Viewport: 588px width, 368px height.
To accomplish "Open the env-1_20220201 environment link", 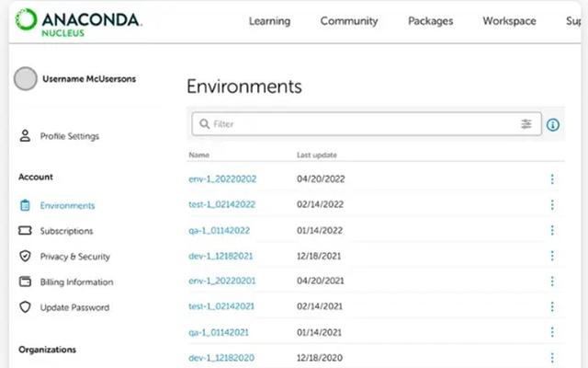I will point(222,281).
